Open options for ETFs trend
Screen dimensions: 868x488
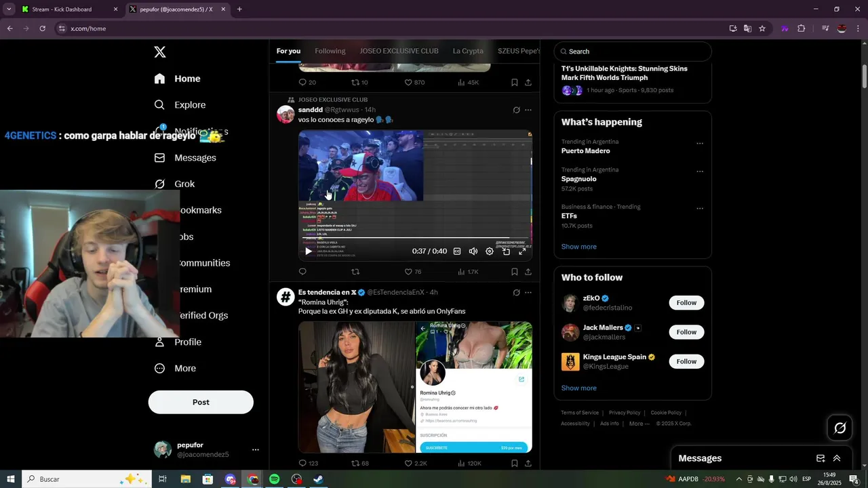[700, 209]
